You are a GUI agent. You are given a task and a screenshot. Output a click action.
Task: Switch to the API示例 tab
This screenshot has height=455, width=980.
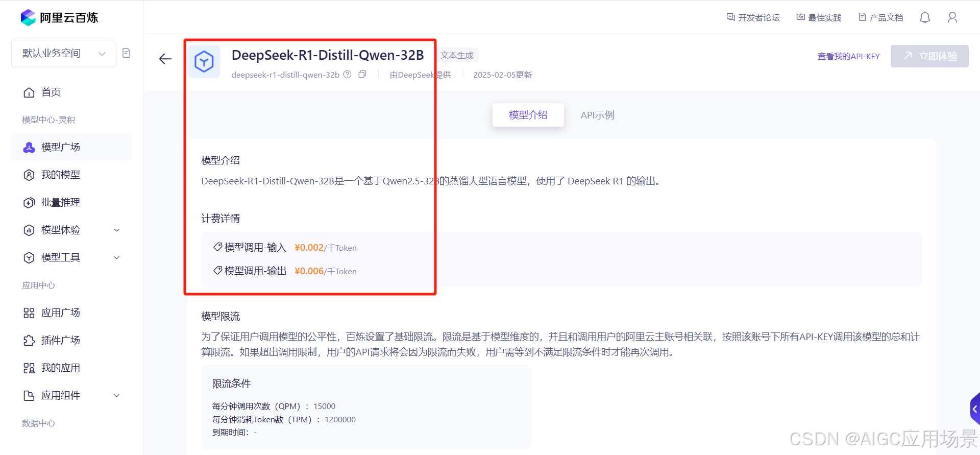[598, 115]
